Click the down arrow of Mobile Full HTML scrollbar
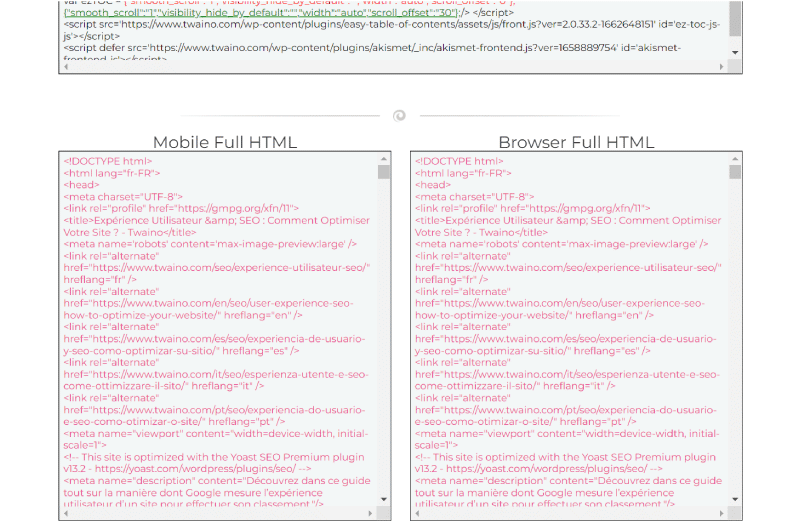Screen dimensions: 800x530 click(x=384, y=499)
